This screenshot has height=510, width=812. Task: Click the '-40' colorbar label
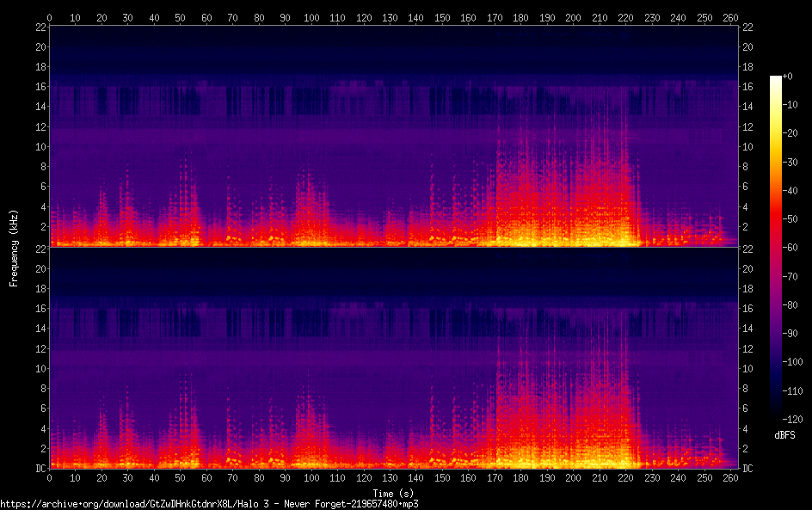point(790,191)
